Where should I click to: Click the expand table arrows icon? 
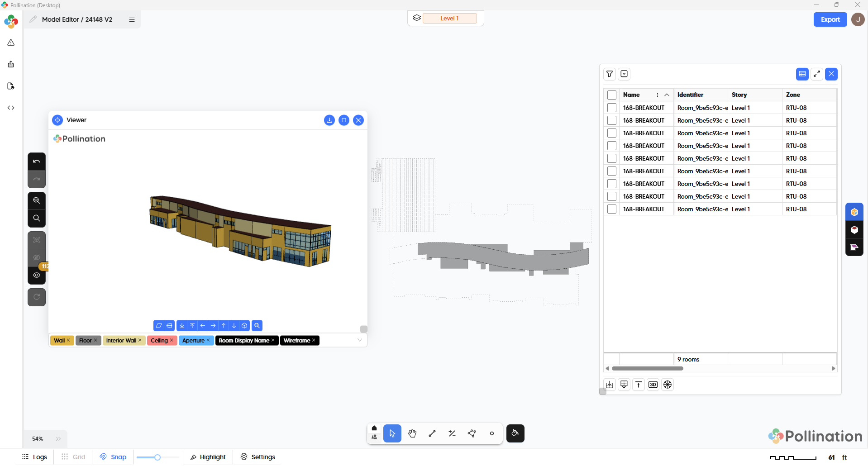[x=816, y=74]
